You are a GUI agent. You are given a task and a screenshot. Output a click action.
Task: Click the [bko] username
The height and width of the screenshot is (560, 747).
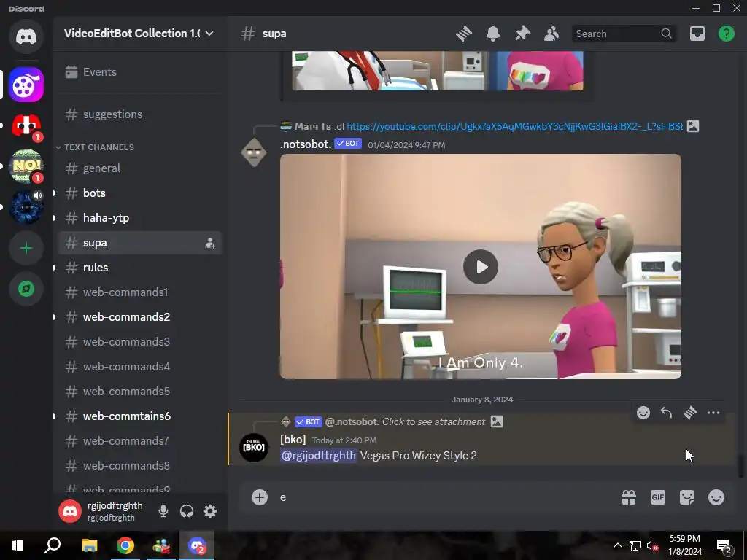(293, 440)
